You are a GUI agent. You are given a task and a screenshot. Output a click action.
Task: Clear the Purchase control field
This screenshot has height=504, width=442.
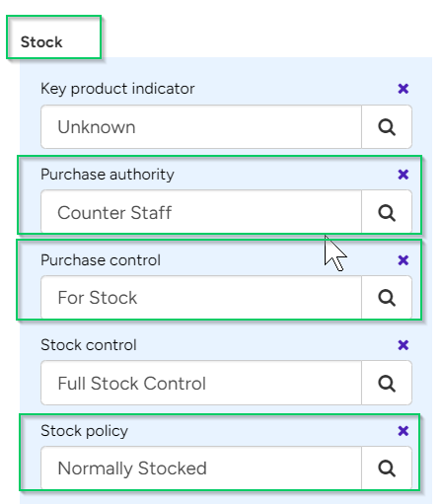(403, 260)
